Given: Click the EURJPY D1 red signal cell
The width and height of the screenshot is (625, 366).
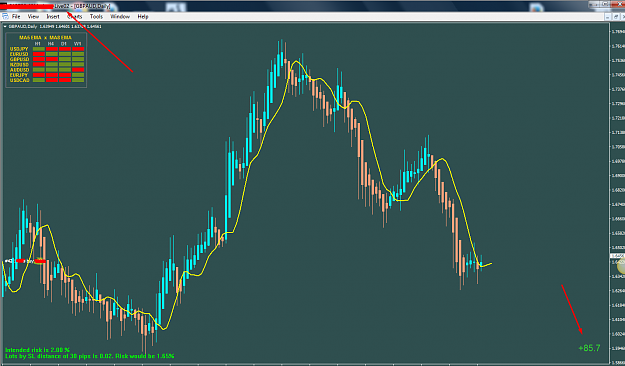Looking at the screenshot, I should [65, 75].
